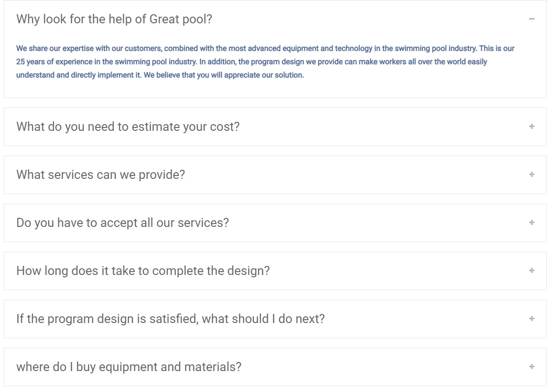Click plus icon beside 'How long does it take'
The image size is (553, 392).
pos(532,271)
